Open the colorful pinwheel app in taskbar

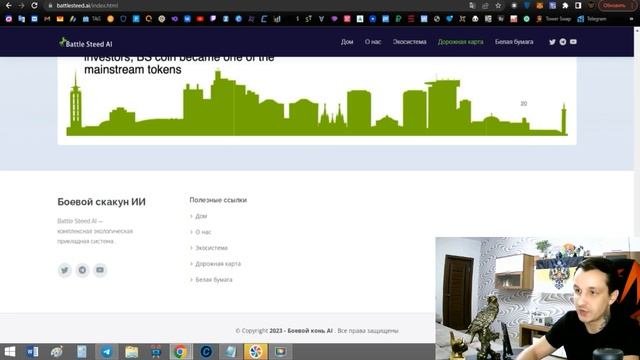tap(256, 352)
